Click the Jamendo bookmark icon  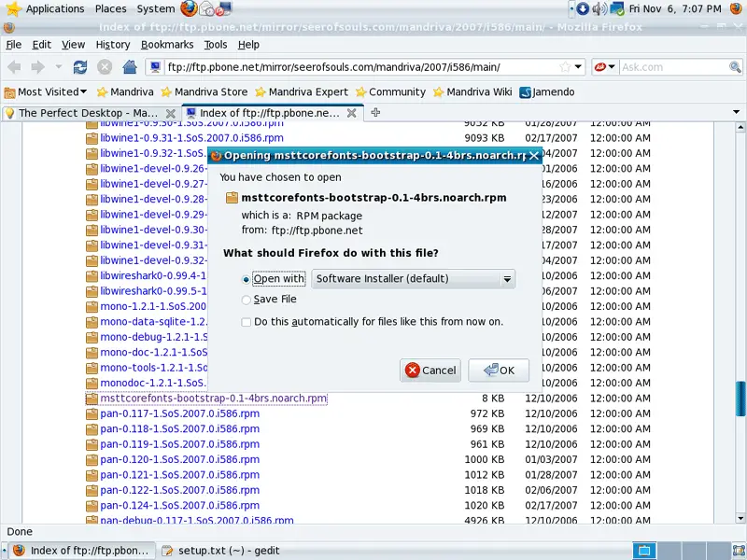point(525,92)
